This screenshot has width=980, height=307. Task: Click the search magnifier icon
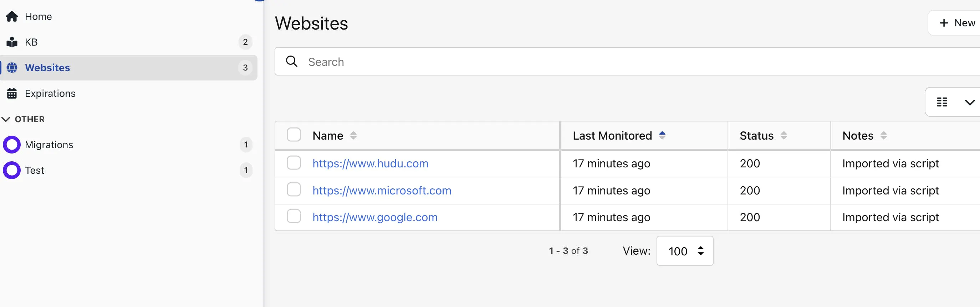(291, 62)
